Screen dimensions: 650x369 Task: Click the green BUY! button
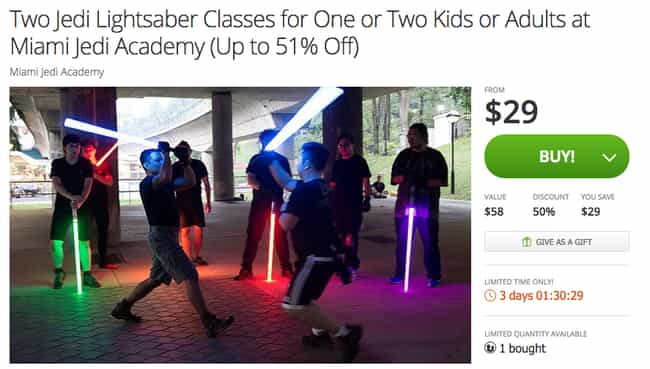click(x=556, y=156)
